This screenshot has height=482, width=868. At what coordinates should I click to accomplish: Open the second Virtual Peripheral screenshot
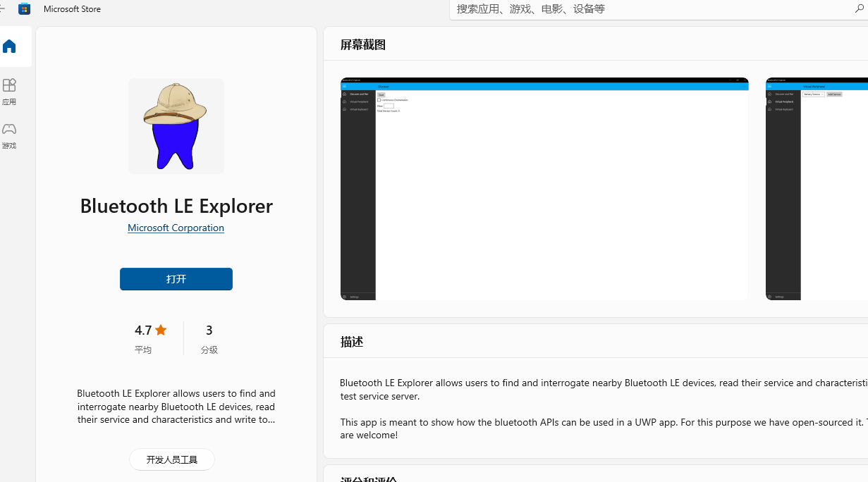(817, 189)
